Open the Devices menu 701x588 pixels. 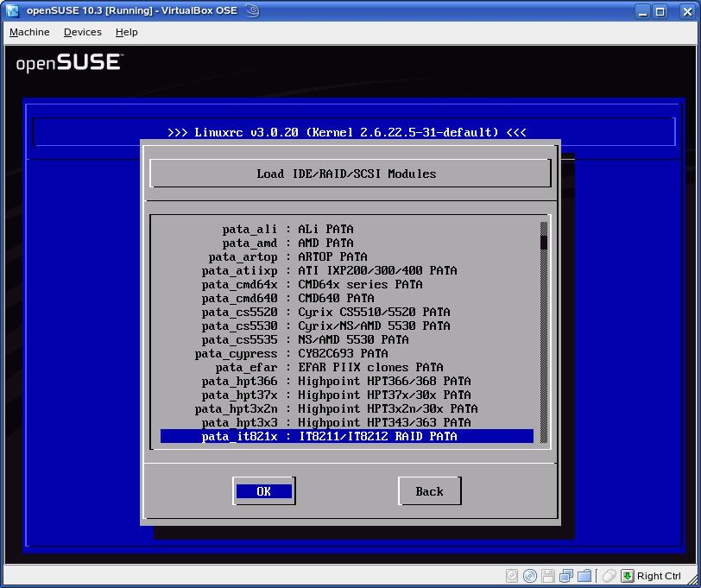[x=83, y=32]
